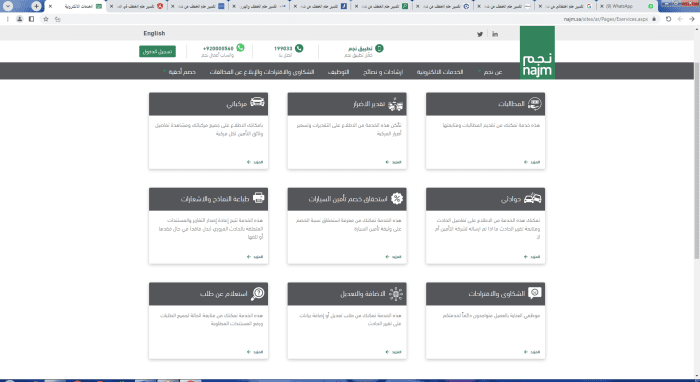Click the printer icon on forms card

pos(258,198)
